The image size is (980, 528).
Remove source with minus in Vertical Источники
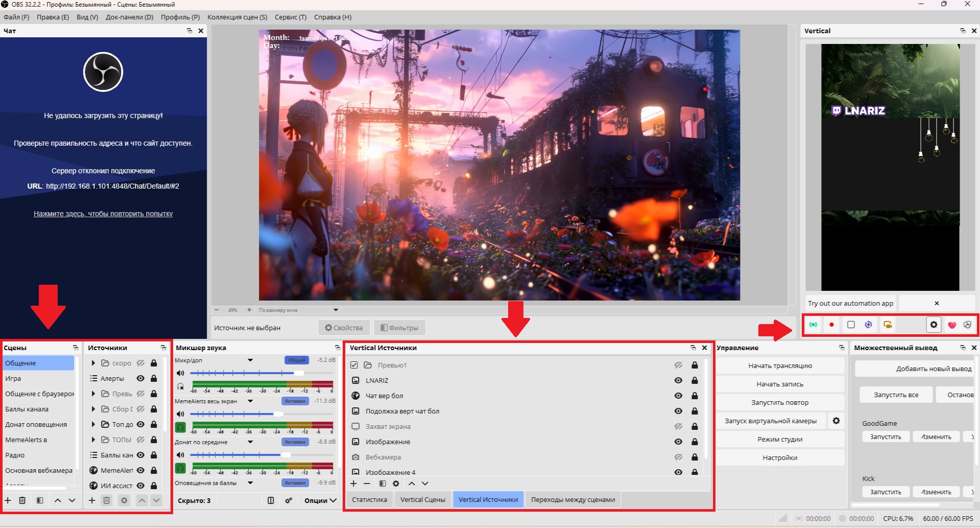367,484
